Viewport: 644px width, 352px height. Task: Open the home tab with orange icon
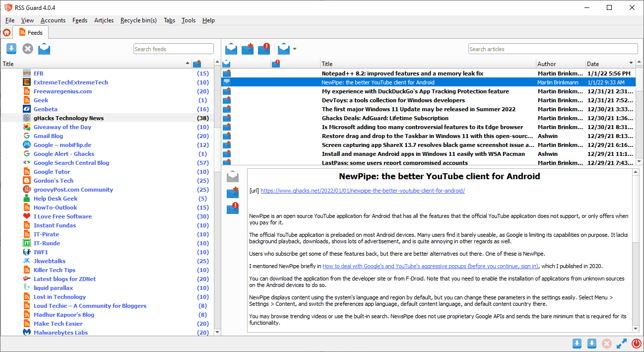7,32
